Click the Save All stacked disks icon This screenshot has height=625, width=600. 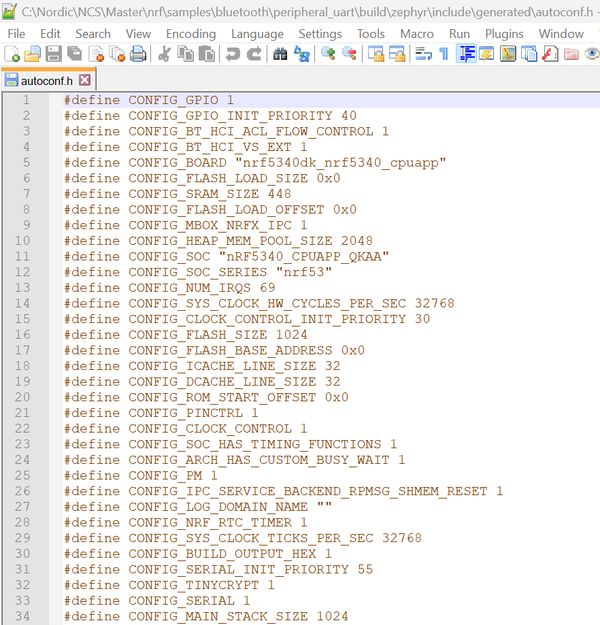pos(75,54)
